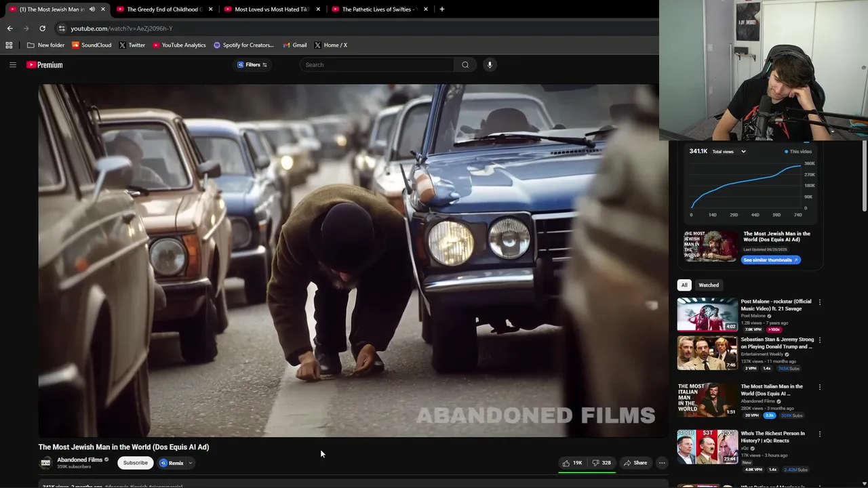Open Spotify for Creators bookmark
868x488 pixels.
pyautogui.click(x=243, y=45)
